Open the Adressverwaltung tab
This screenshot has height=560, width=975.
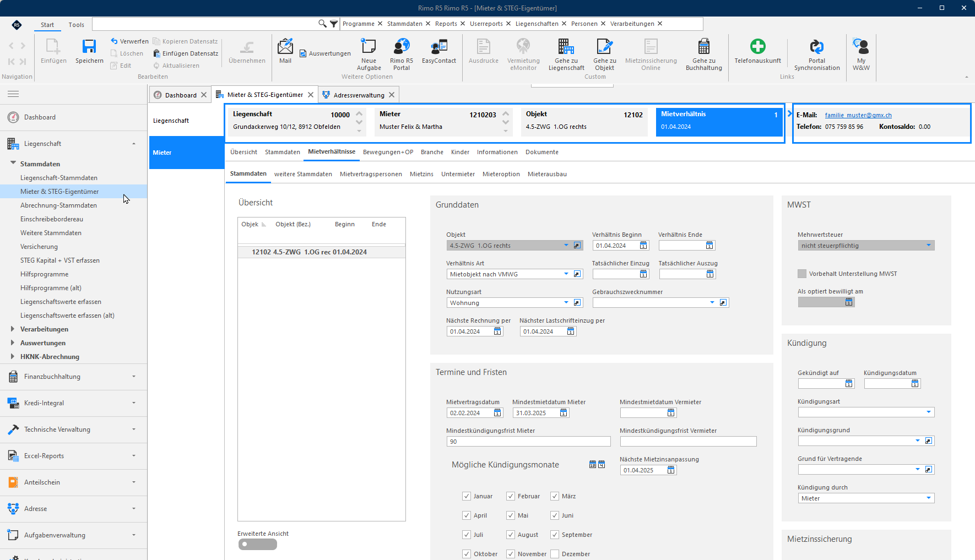tap(359, 95)
